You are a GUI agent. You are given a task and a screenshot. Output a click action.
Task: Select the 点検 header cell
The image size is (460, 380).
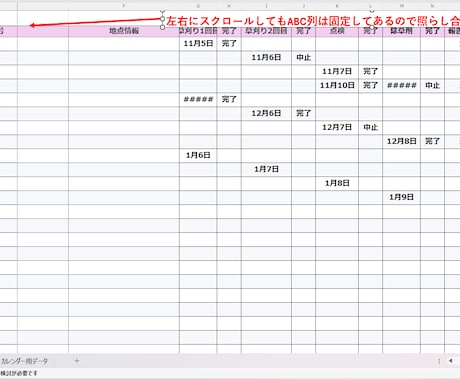[337, 31]
